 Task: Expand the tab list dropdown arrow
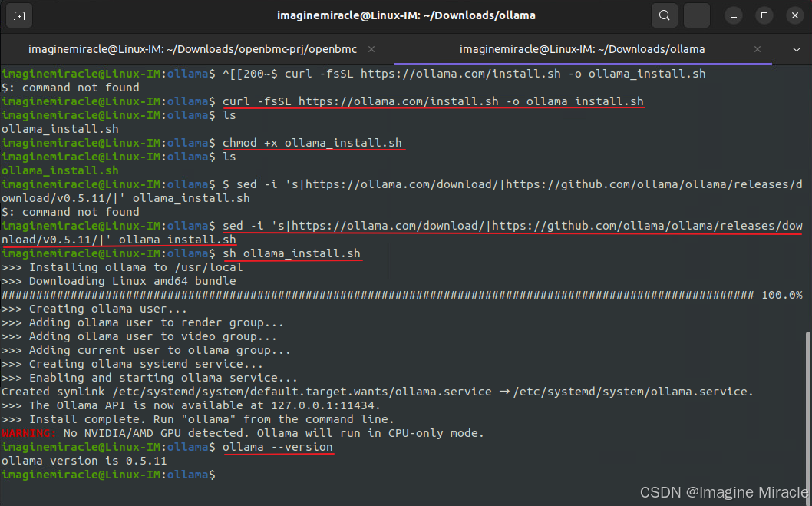pos(796,49)
